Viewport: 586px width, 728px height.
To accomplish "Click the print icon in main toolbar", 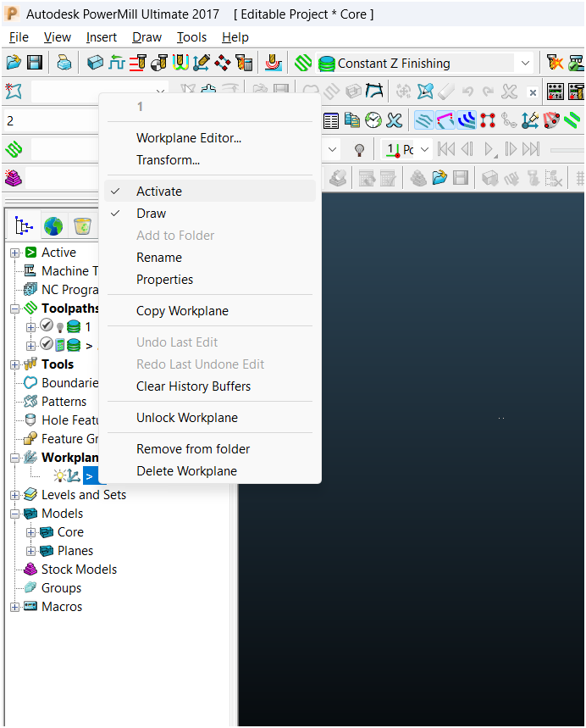I will (64, 62).
